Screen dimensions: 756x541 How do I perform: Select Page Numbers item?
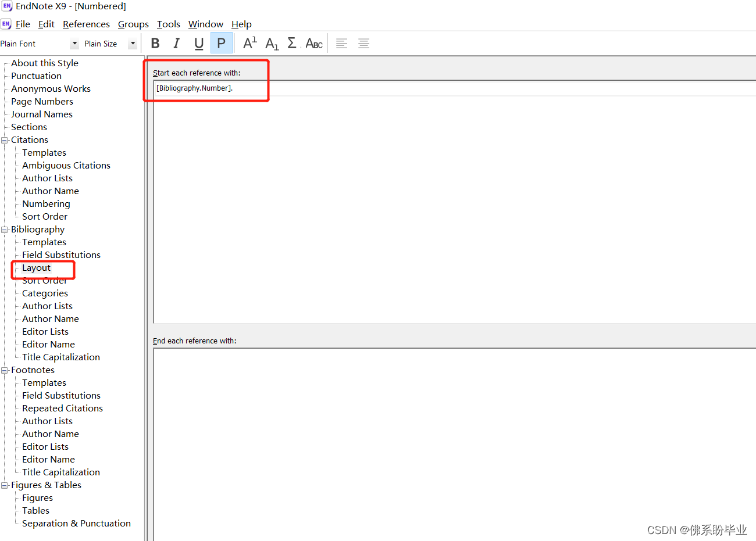pyautogui.click(x=42, y=102)
